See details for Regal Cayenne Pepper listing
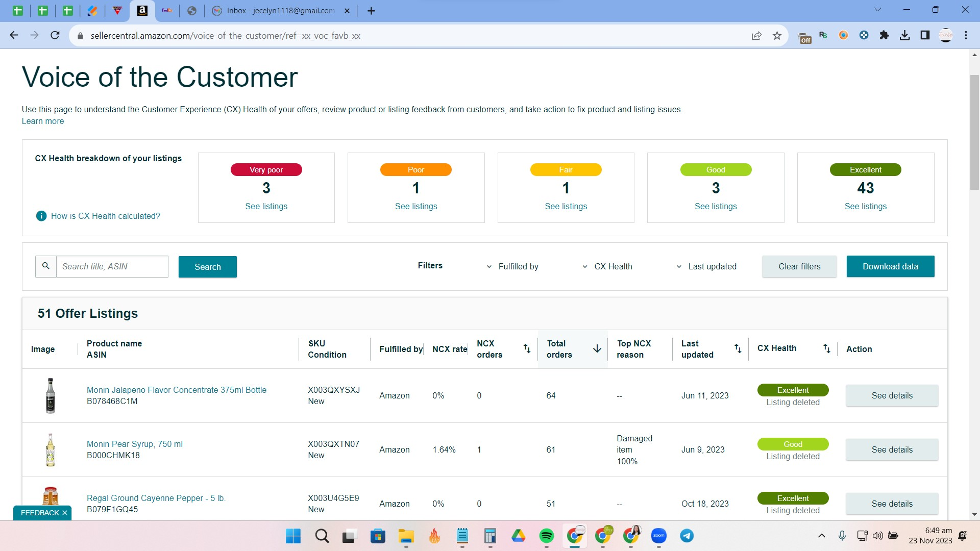The image size is (980, 551). click(x=892, y=504)
